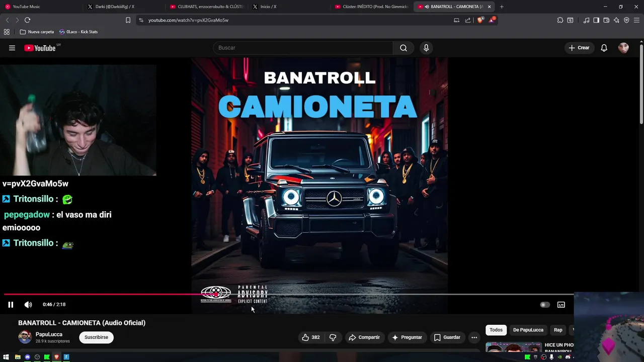This screenshot has height=362, width=644.
Task: Dislike the CAMIONETA video
Action: 333,337
